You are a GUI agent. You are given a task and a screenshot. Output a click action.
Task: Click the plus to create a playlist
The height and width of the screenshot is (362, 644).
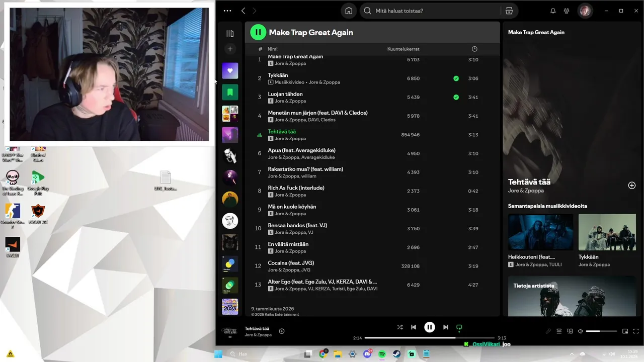coord(230,49)
